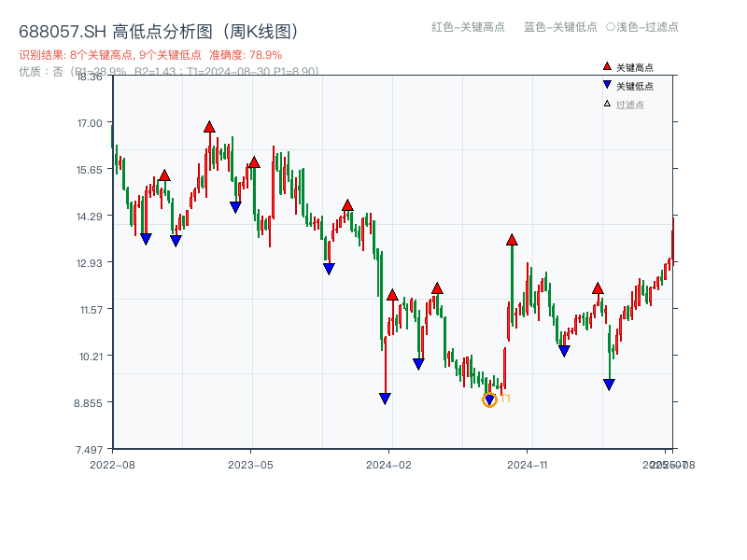Select the first red high marker after 2022-08
The width and height of the screenshot is (747, 560).
coord(164,175)
